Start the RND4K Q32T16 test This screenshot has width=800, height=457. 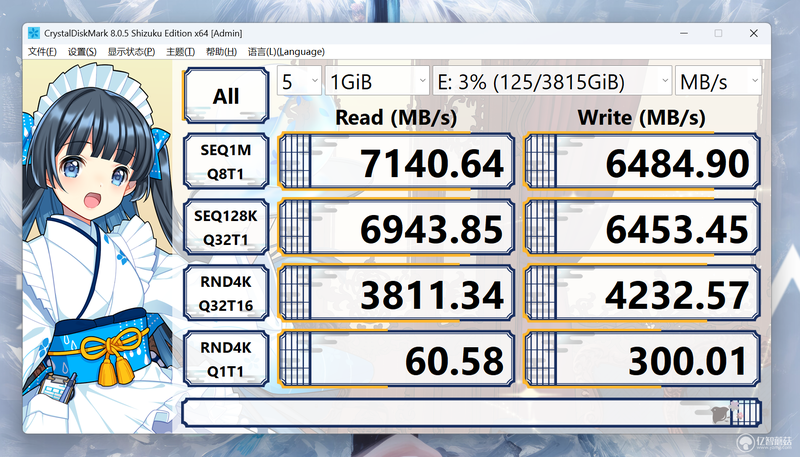226,293
